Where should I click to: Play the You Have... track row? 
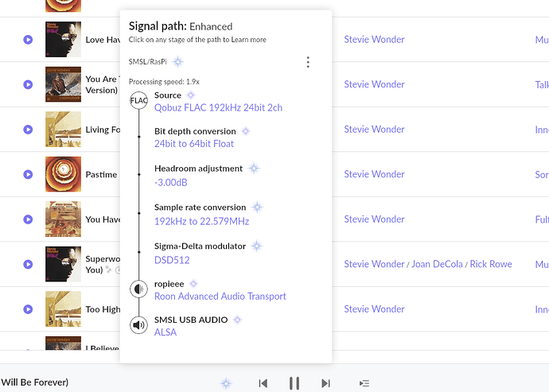(x=28, y=219)
